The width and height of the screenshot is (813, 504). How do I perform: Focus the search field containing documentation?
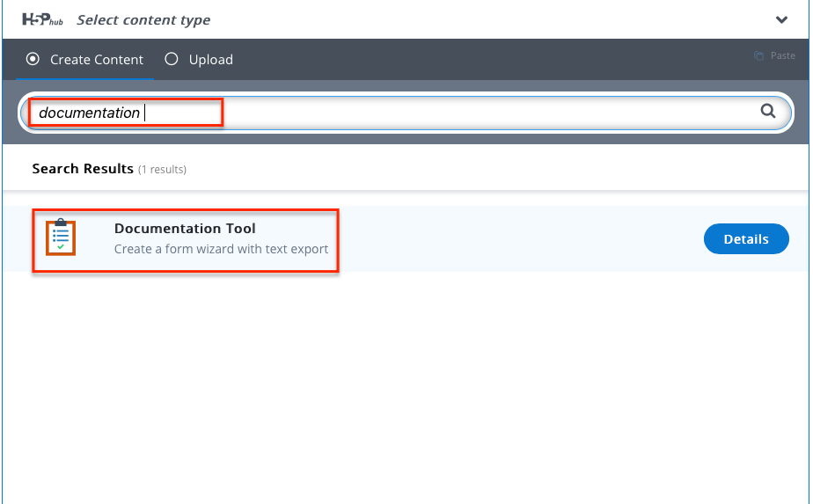click(406, 112)
